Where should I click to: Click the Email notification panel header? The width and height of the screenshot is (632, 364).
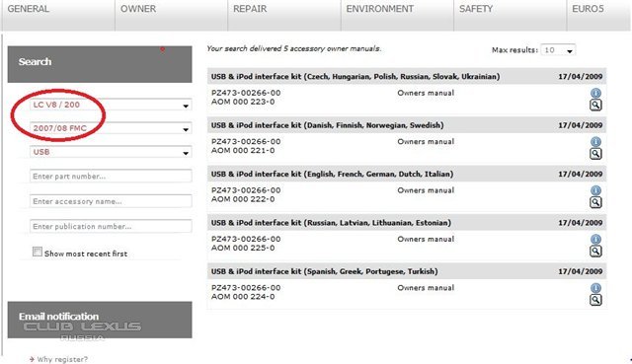[100, 320]
